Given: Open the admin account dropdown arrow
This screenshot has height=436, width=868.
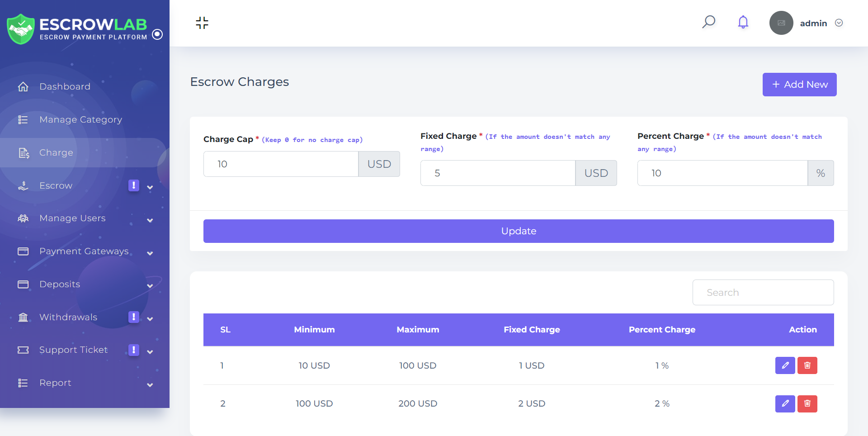Looking at the screenshot, I should tap(839, 23).
